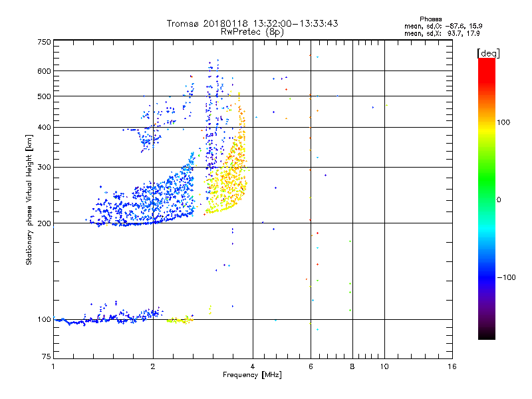Image resolution: width=532 pixels, height=399 pixels.
Task: Click the y-axis tick label '750'
Action: point(44,42)
